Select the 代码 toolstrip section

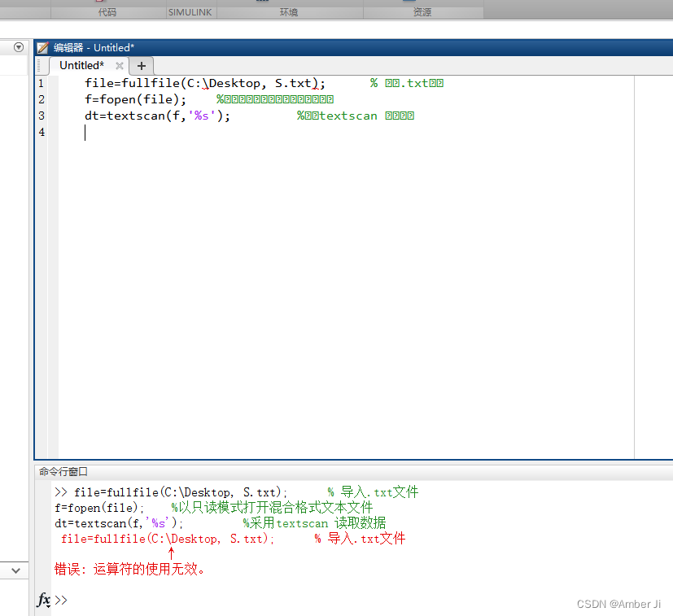107,12
